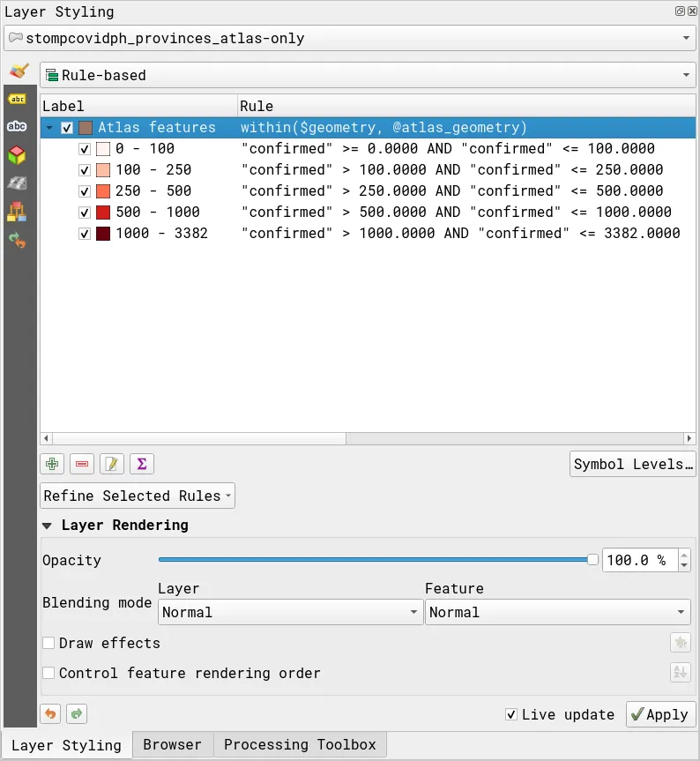Image resolution: width=700 pixels, height=761 pixels.
Task: Click the Edit current rule pencil icon
Action: [112, 464]
